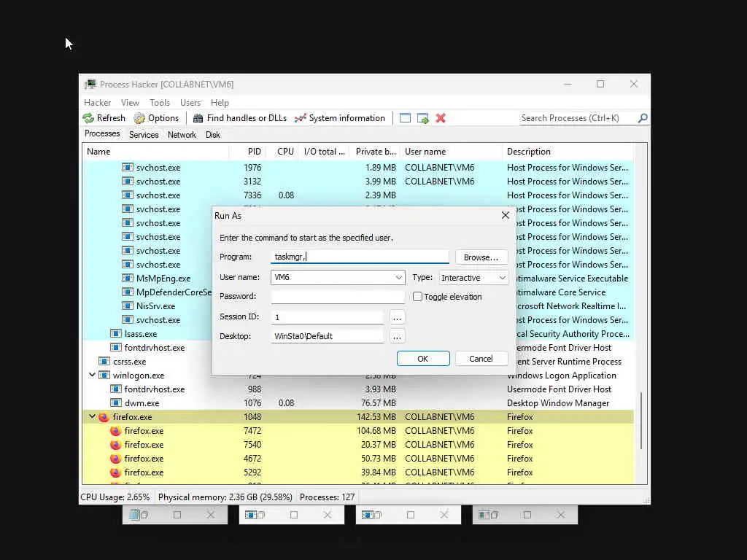Viewport: 747px width, 560px height.
Task: Close the Run As dialog
Action: coord(506,215)
